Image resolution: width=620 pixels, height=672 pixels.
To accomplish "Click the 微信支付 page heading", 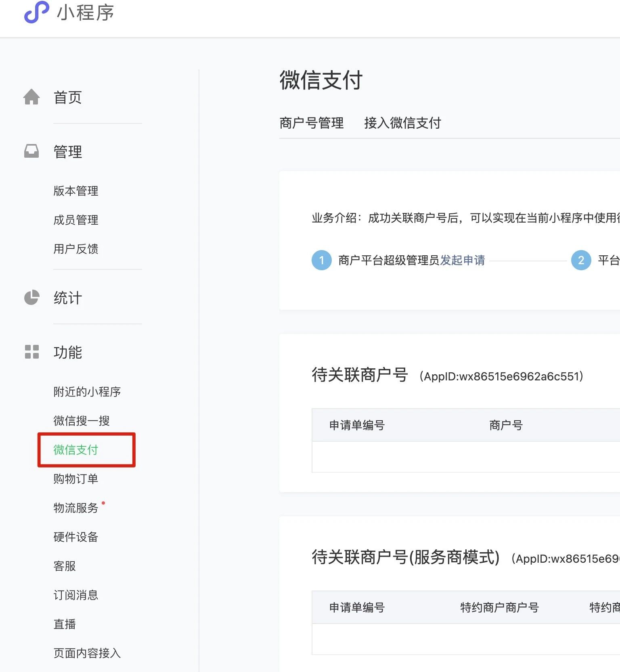I will pyautogui.click(x=321, y=80).
